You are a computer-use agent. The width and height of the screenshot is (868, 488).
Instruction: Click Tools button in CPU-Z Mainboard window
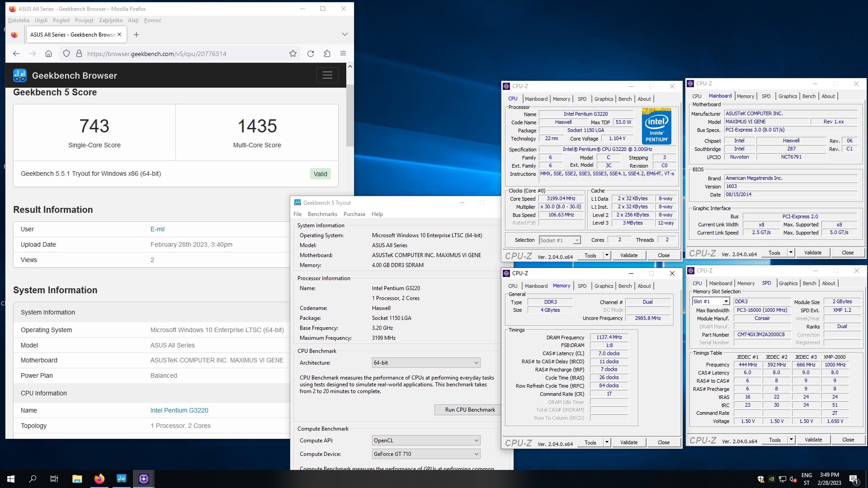[774, 253]
